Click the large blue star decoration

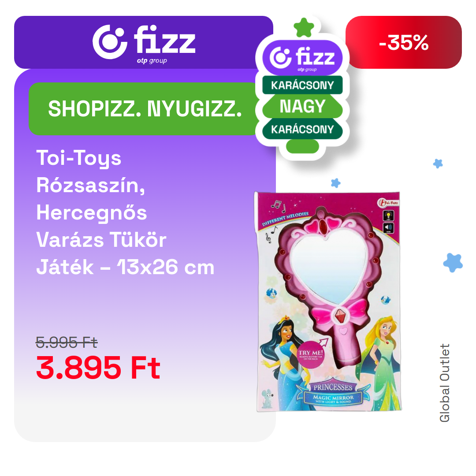[x=453, y=262]
